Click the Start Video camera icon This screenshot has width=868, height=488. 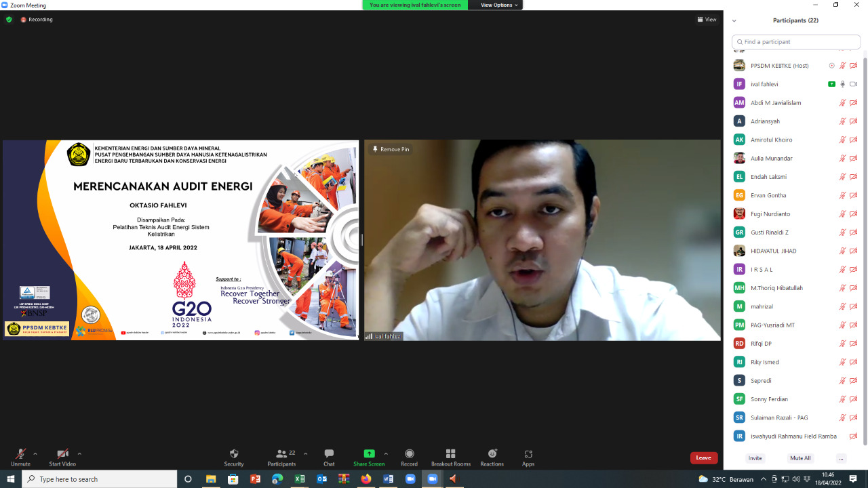tap(62, 453)
